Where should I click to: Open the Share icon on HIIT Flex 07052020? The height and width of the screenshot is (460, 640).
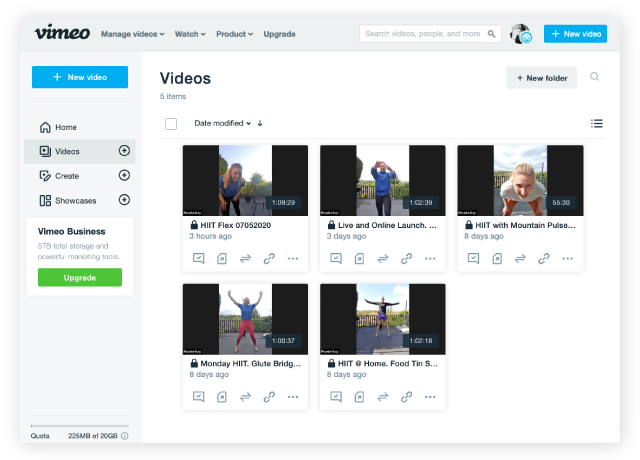pos(222,258)
